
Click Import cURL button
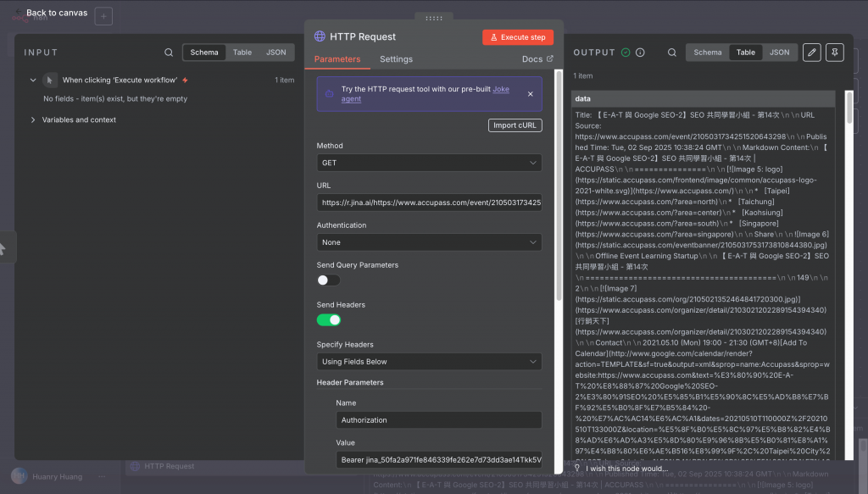tap(515, 125)
